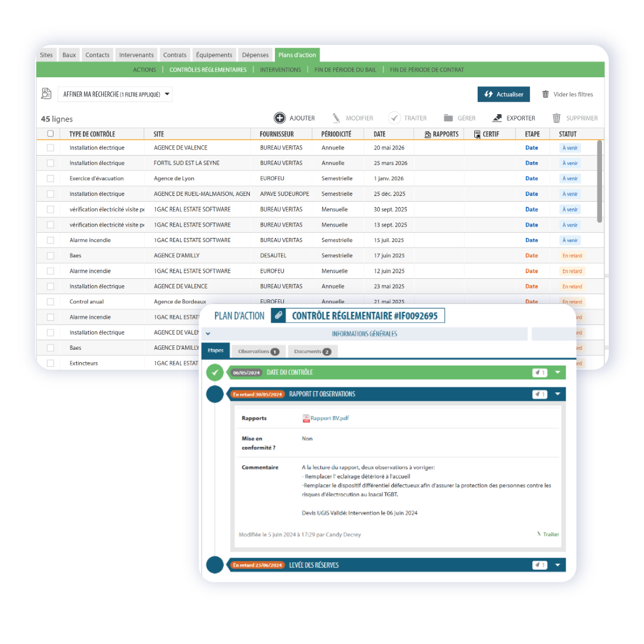Click the Gérer folder icon
This screenshot has width=644, height=644.
pyautogui.click(x=448, y=118)
